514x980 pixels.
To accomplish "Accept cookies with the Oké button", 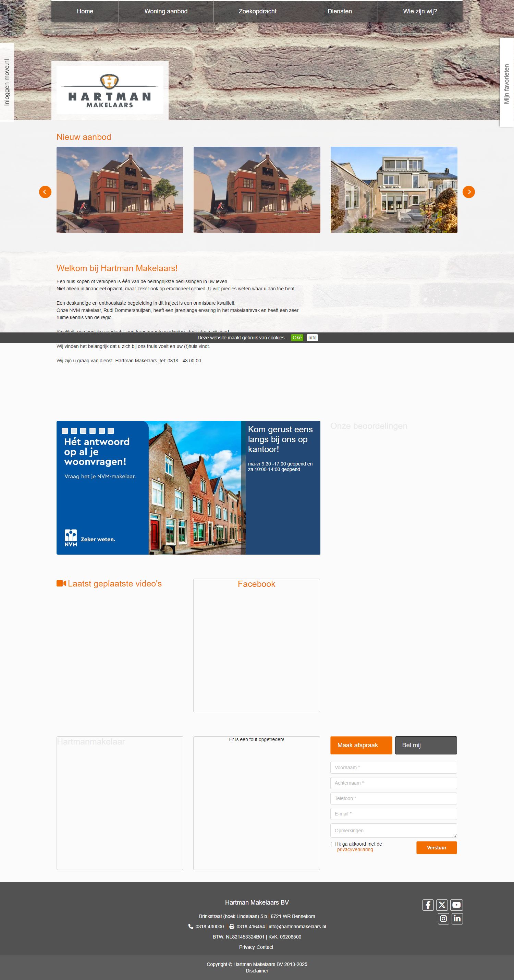I will (297, 337).
